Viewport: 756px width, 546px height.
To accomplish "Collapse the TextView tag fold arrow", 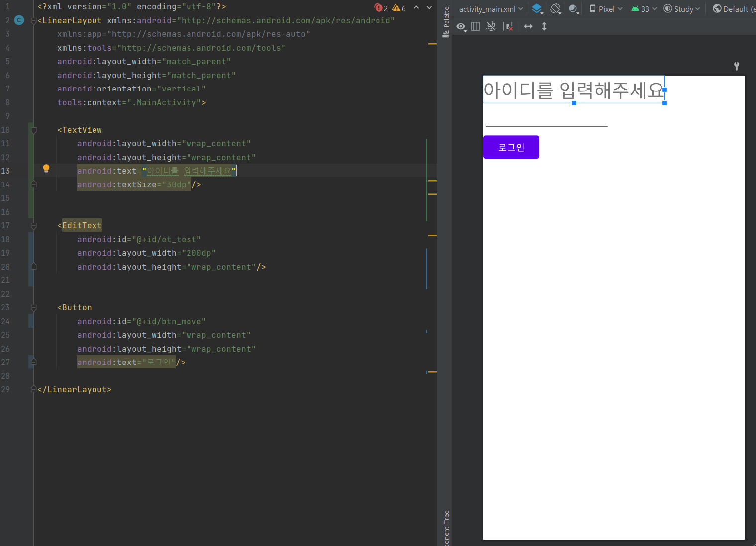I will click(34, 130).
